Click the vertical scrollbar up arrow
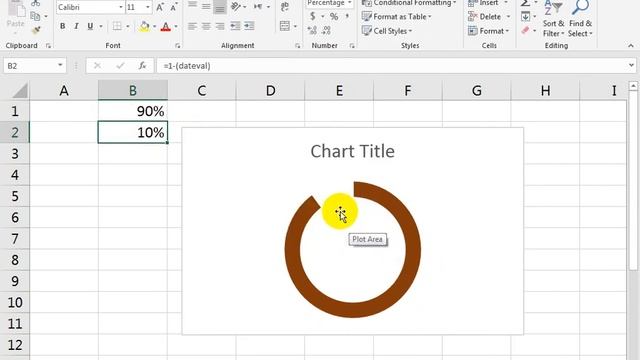Image resolution: width=640 pixels, height=360 pixels. click(633, 86)
